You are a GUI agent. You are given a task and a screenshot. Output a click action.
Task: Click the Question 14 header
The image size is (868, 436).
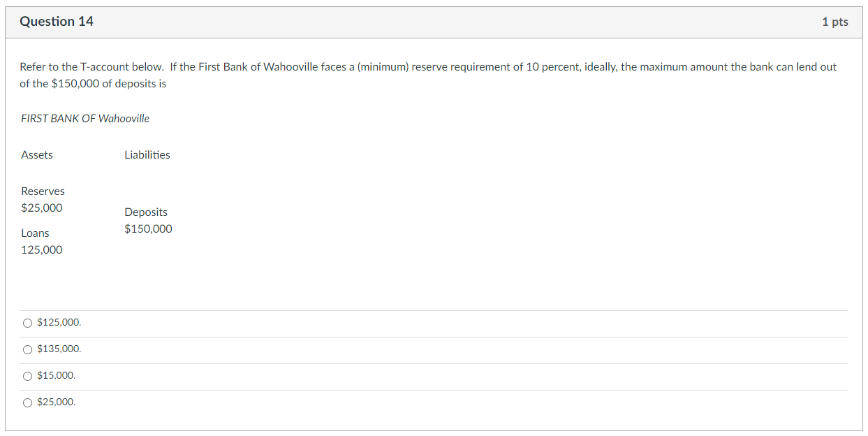(x=57, y=21)
